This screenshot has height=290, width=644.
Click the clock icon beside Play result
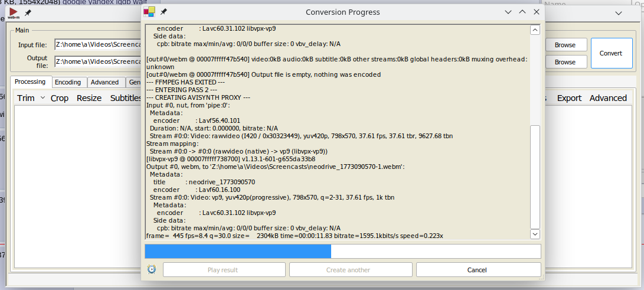tap(152, 269)
